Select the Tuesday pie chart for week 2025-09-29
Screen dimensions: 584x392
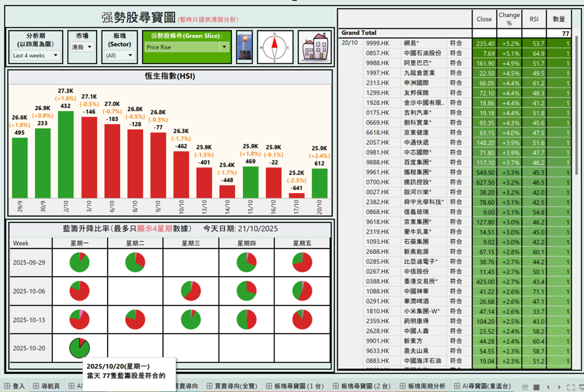135,262
